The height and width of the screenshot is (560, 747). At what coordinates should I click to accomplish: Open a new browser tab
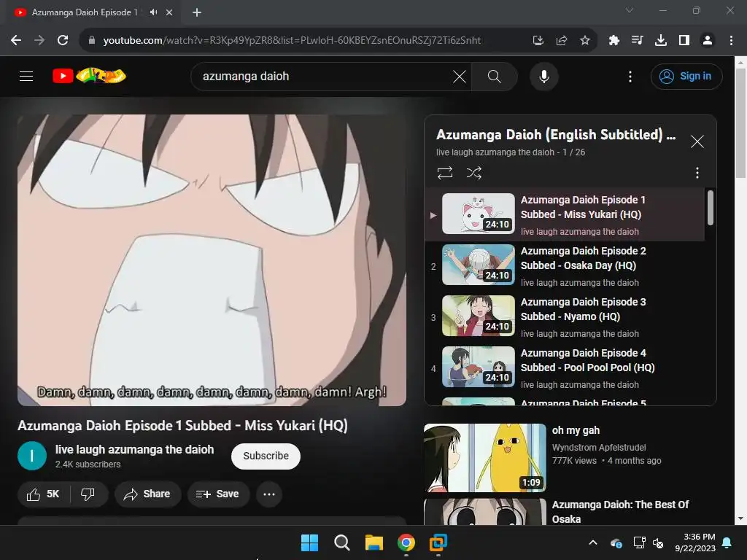tap(197, 12)
